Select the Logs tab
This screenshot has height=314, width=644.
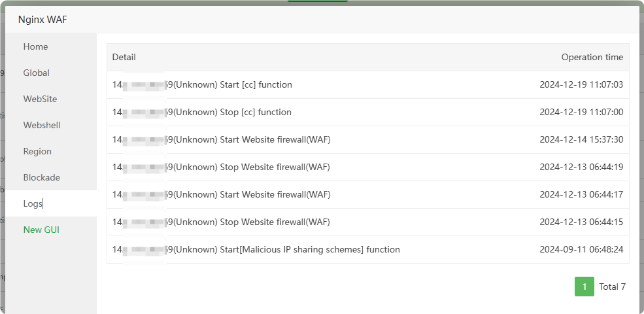click(x=33, y=204)
